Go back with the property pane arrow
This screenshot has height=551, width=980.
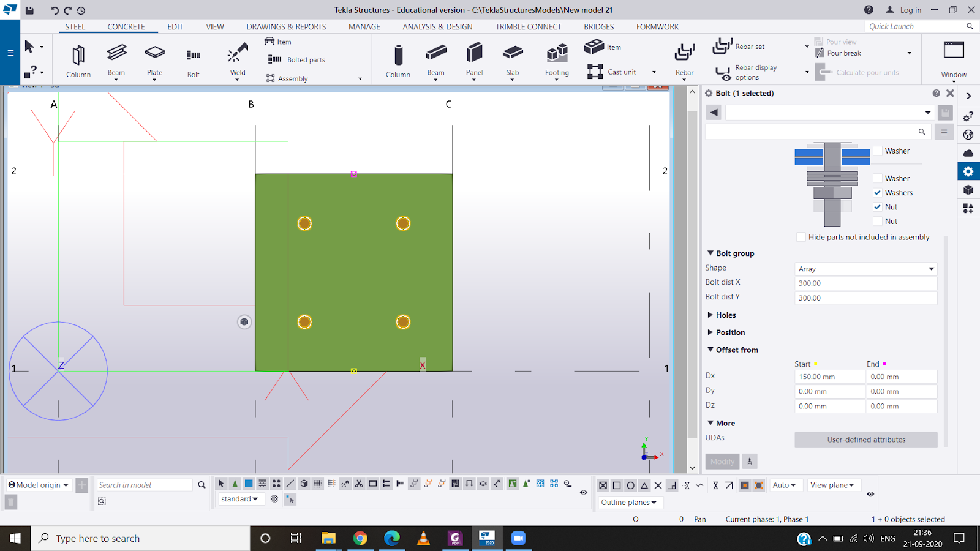pos(714,113)
